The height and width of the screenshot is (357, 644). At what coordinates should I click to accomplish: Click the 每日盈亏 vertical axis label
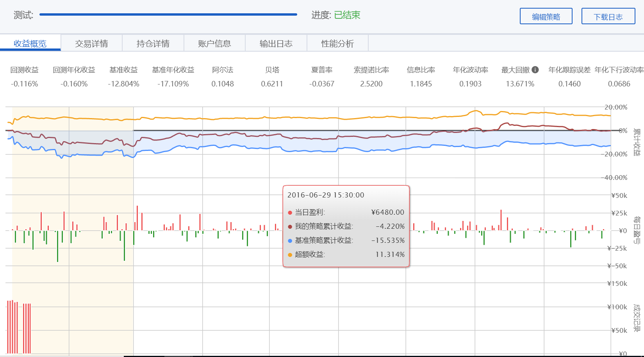coord(637,230)
